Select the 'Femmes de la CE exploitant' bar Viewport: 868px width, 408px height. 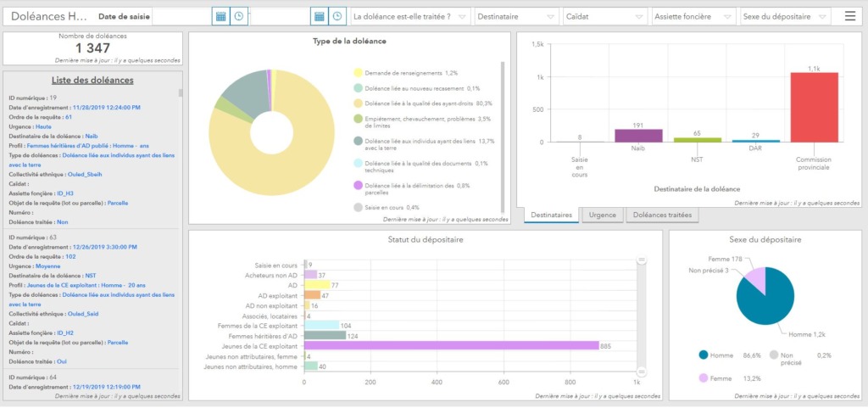point(321,326)
